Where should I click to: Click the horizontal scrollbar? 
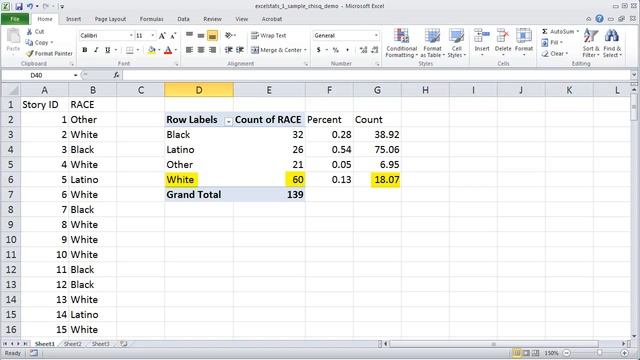coord(494,344)
